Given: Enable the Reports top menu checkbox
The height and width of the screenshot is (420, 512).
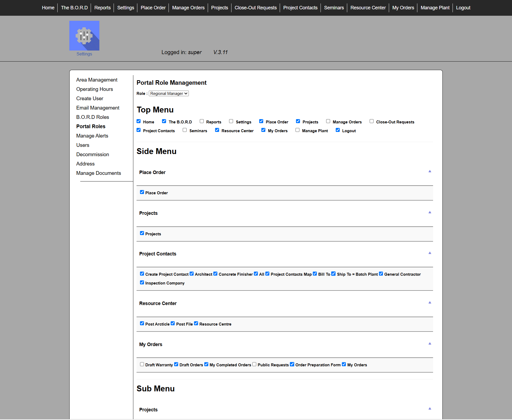Looking at the screenshot, I should (x=202, y=121).
